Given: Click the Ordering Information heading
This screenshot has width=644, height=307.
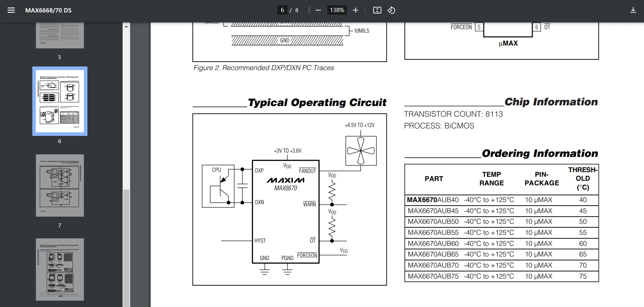Looking at the screenshot, I should coord(540,153).
